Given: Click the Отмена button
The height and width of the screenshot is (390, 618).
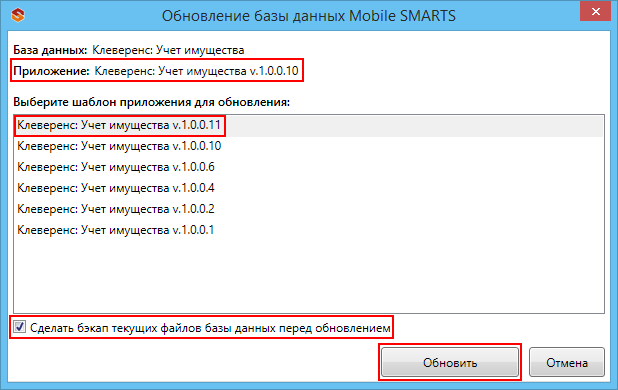Looking at the screenshot, I should click(x=567, y=362).
